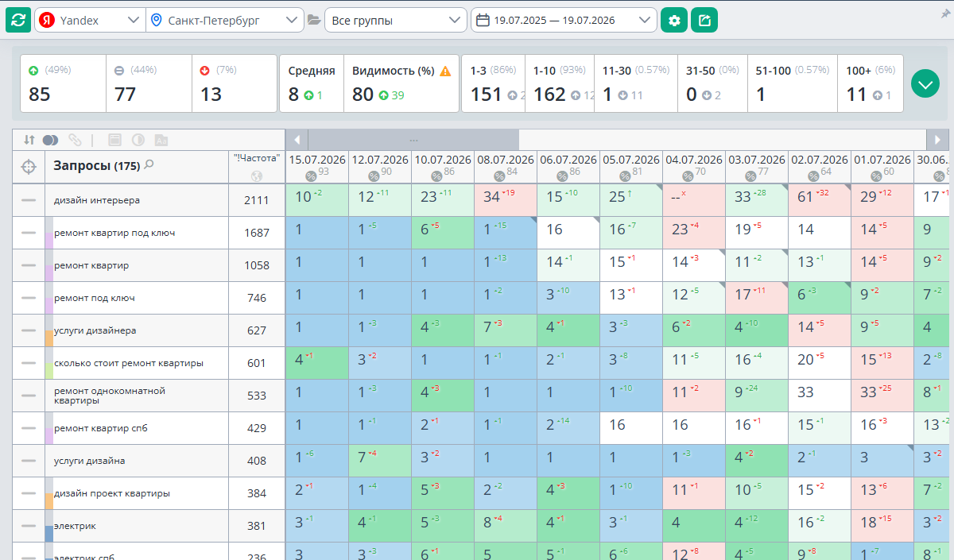Expand the stats panel with green chevron
Image resolution: width=954 pixels, height=560 pixels.
pyautogui.click(x=925, y=83)
